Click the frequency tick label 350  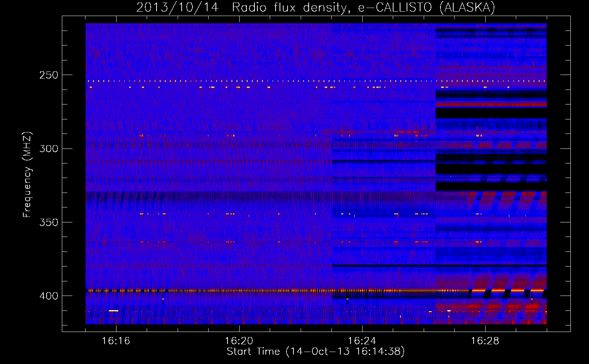(x=49, y=222)
